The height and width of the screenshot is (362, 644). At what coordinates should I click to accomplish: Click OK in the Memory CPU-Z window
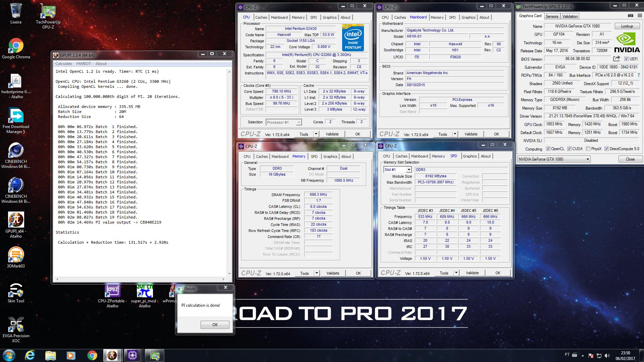point(358,273)
